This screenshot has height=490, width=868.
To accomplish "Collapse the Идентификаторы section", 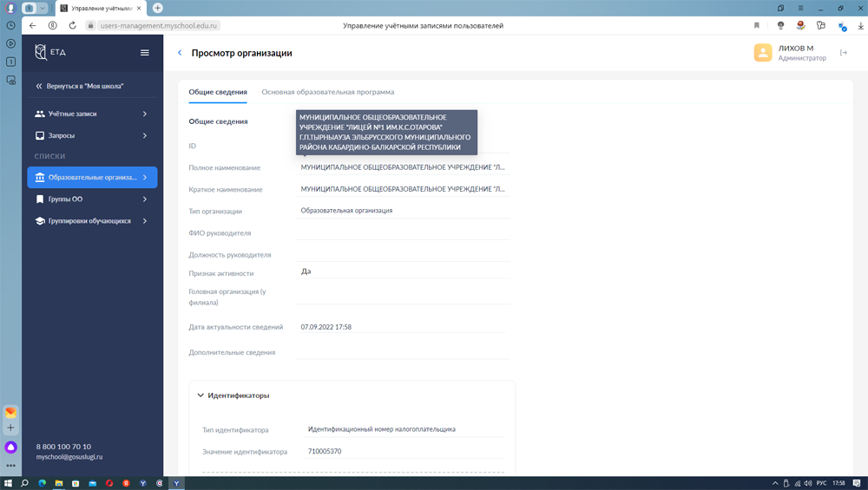I will coord(201,395).
